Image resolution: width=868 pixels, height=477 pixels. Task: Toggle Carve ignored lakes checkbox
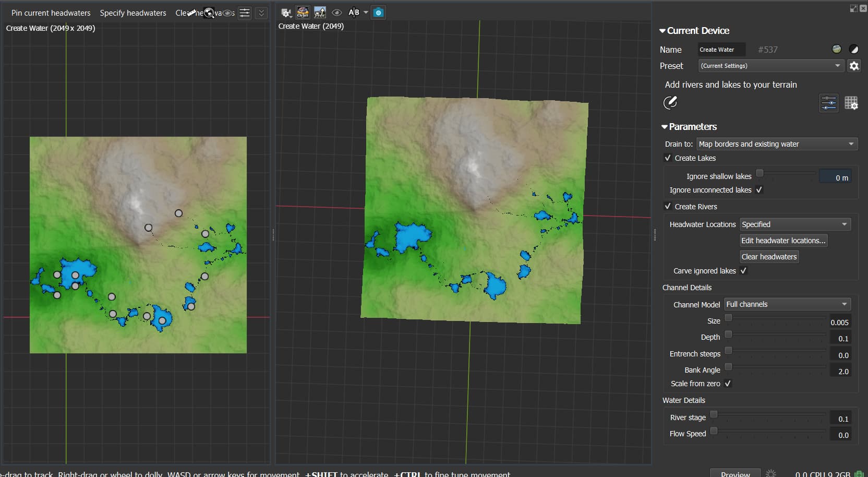point(743,271)
